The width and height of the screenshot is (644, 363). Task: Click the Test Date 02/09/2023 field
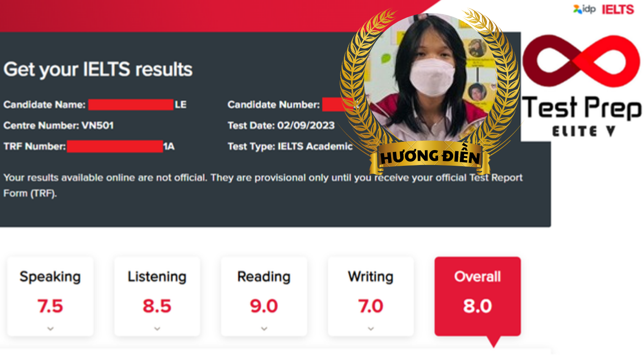pos(281,125)
